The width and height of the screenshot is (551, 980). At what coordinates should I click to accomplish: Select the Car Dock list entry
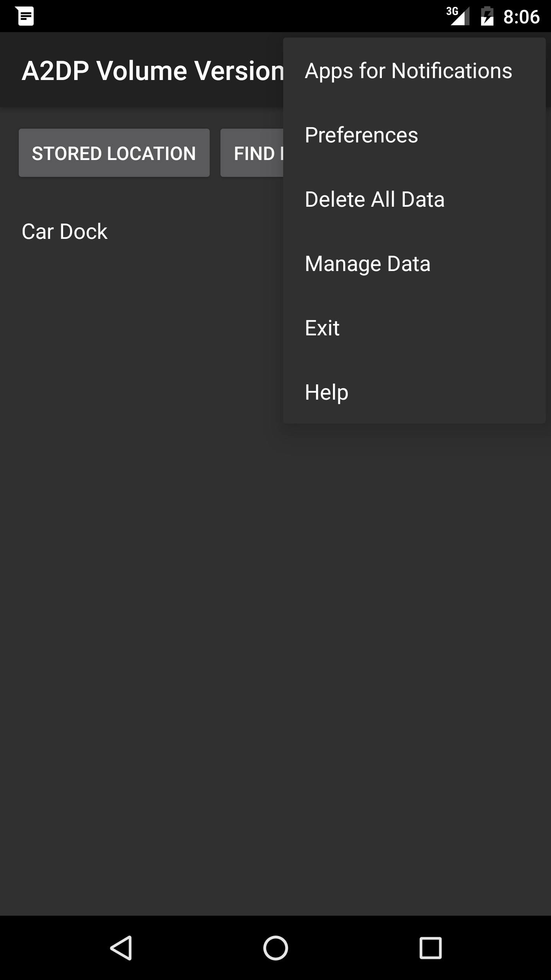[x=65, y=232]
